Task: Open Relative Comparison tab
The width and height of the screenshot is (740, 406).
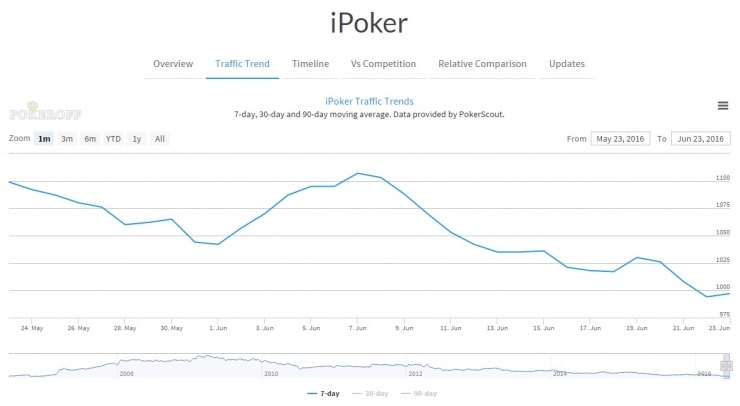Action: click(482, 64)
